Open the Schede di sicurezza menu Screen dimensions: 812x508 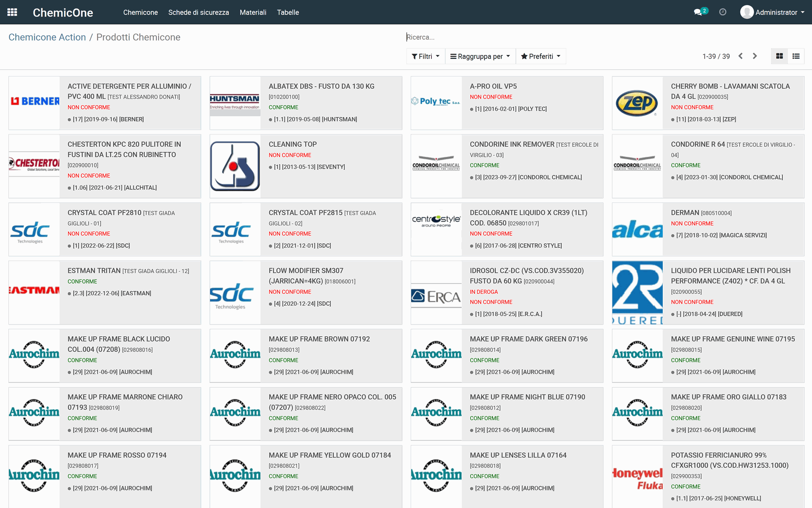tap(198, 12)
